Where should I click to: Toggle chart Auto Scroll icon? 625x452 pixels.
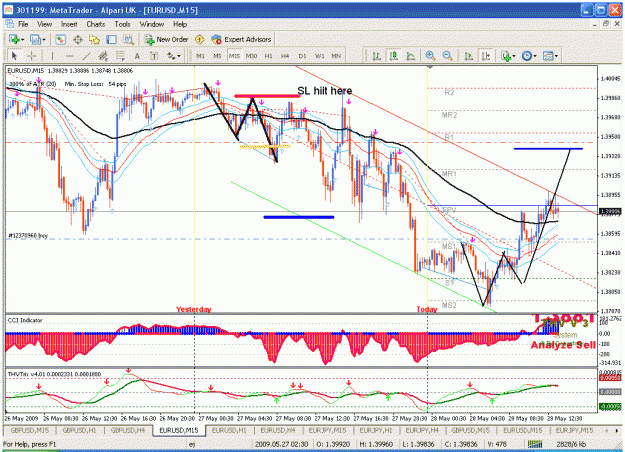coord(469,56)
